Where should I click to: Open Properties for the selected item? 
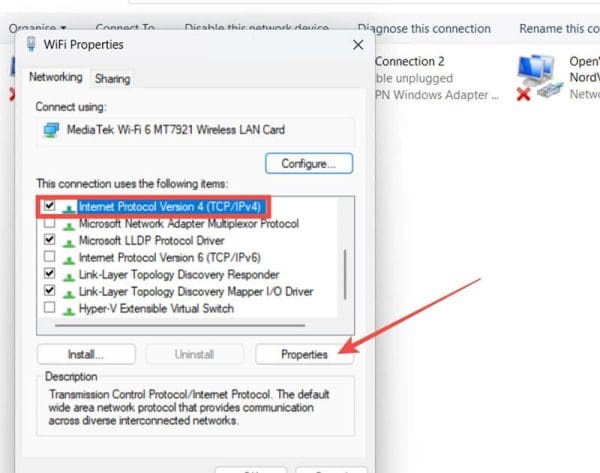click(x=304, y=354)
